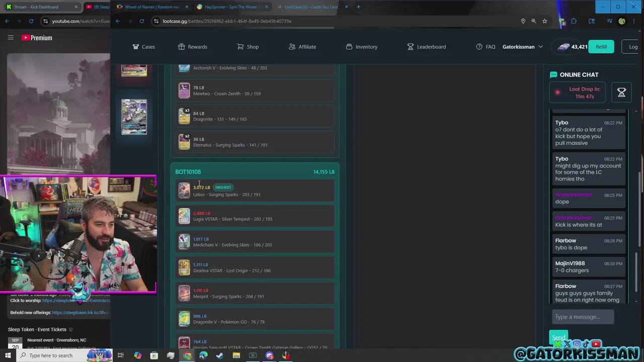Click the Loot Drop In countdown box
This screenshot has height=362, width=644.
[x=577, y=93]
